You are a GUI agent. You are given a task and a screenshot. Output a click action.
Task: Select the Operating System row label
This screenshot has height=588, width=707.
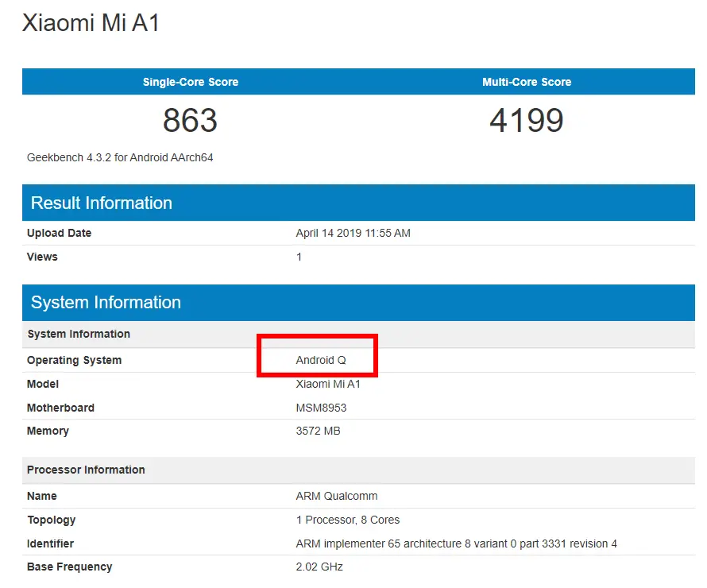(x=74, y=360)
